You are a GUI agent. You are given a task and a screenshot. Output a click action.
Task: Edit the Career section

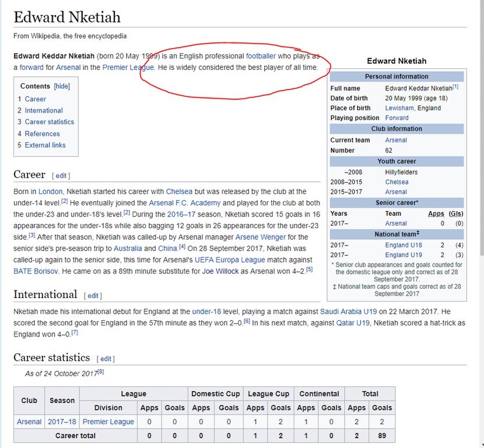coord(61,176)
